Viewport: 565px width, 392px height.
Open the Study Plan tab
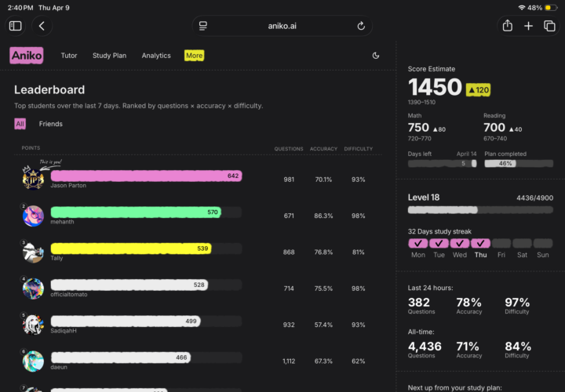[109, 56]
